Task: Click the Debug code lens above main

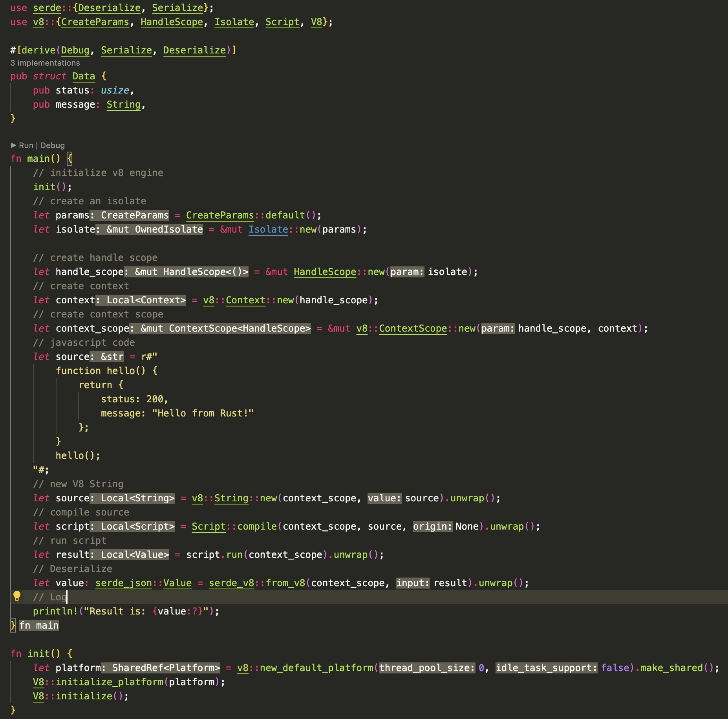Action: click(52, 145)
